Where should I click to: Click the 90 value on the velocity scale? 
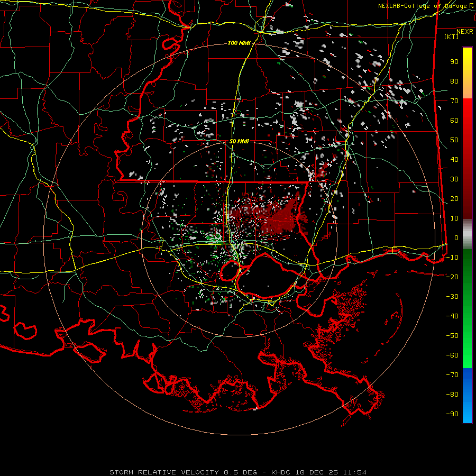(x=454, y=62)
